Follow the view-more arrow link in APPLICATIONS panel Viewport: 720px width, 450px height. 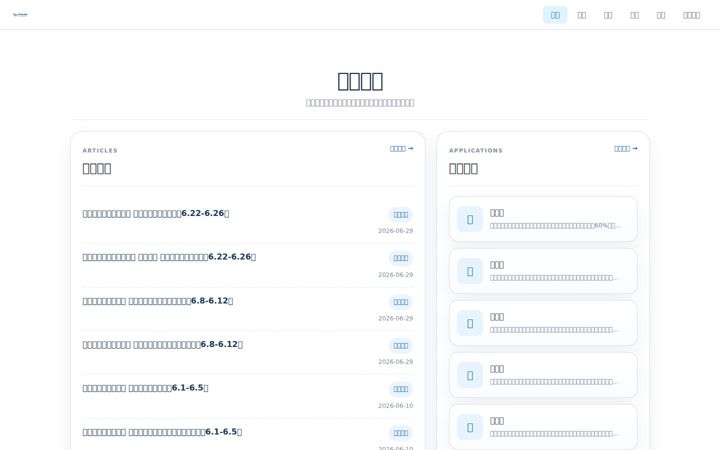pyautogui.click(x=625, y=149)
